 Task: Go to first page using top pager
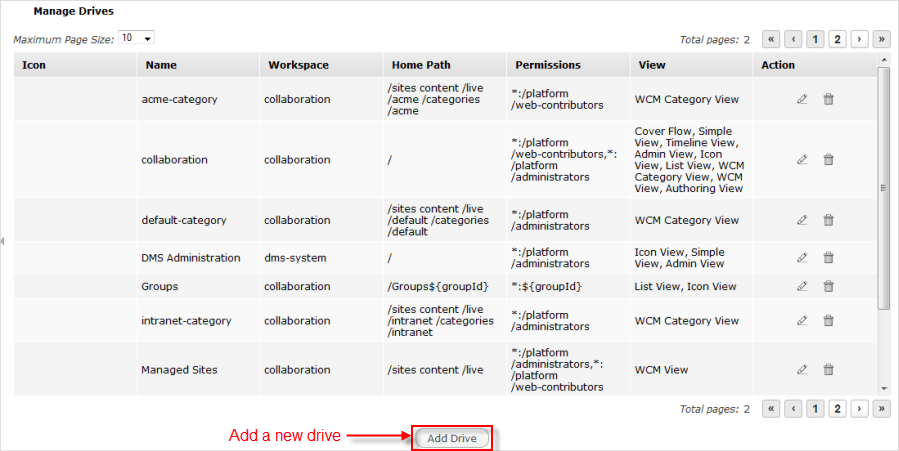(x=771, y=40)
